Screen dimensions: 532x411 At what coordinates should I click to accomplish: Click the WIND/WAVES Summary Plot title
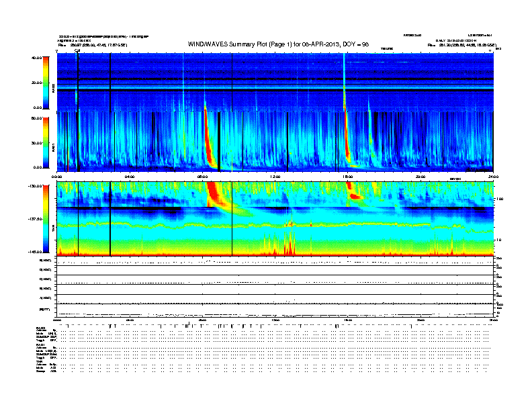275,44
